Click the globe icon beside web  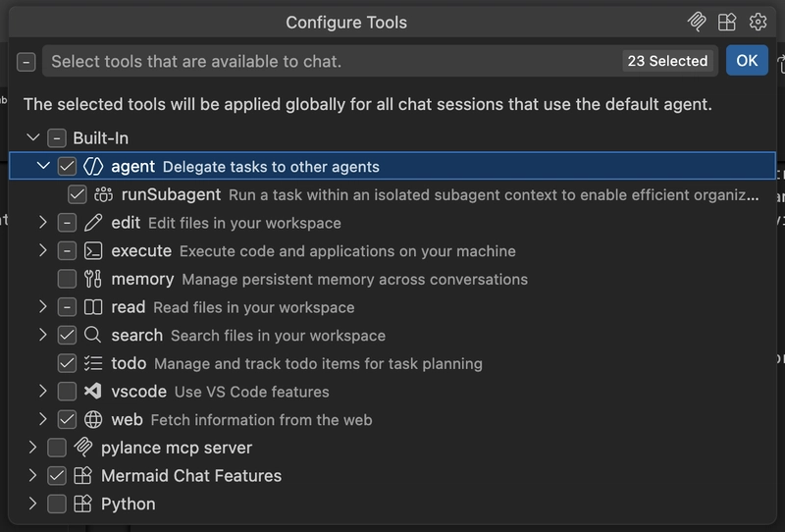point(94,420)
